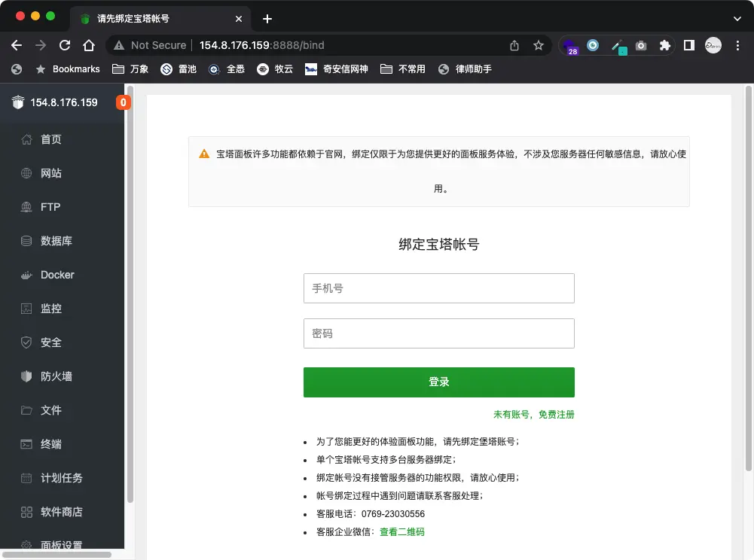This screenshot has height=560, width=754.
Task: Open the 安全 shield icon
Action: tap(26, 342)
